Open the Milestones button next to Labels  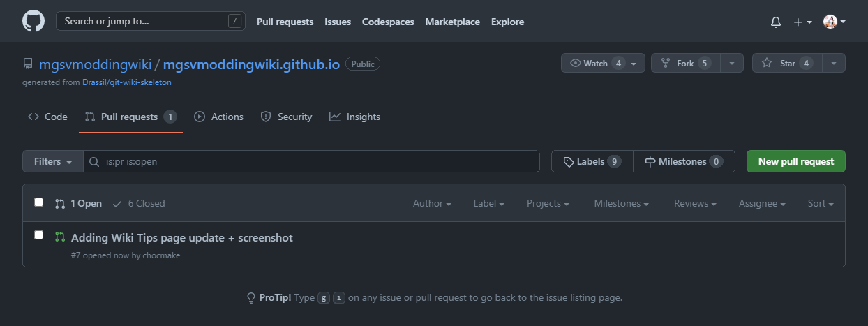coord(684,161)
